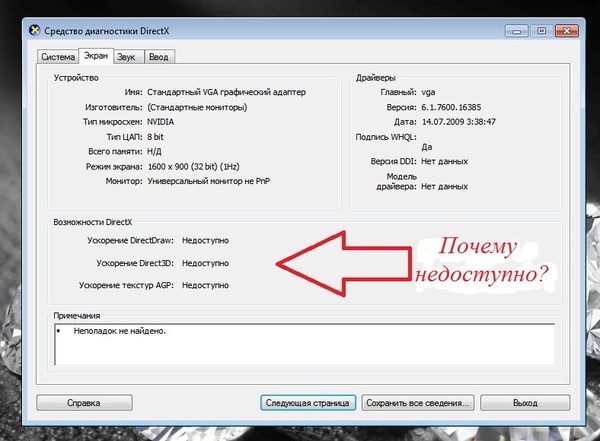Click the 'Тип микросхем:' label

[113, 122]
